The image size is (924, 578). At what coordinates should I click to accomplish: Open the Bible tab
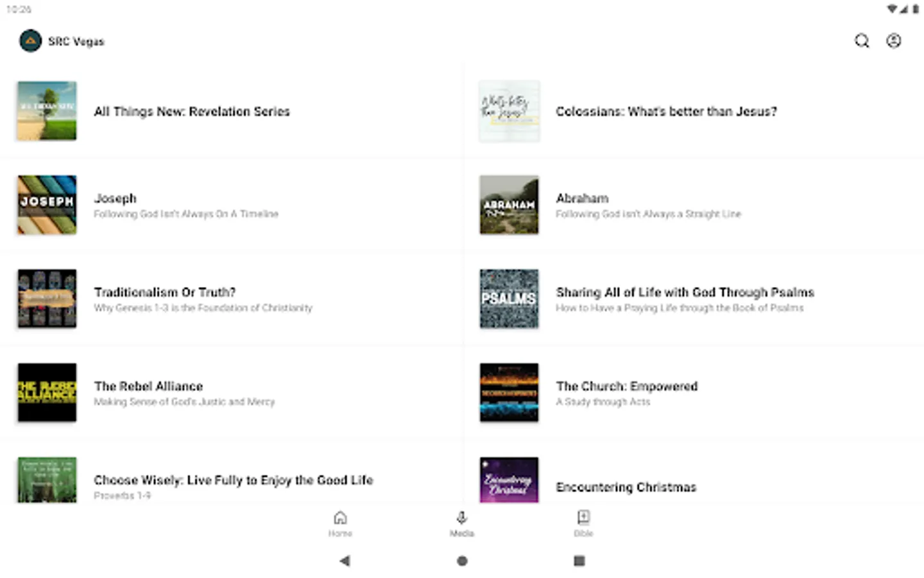pos(583,523)
